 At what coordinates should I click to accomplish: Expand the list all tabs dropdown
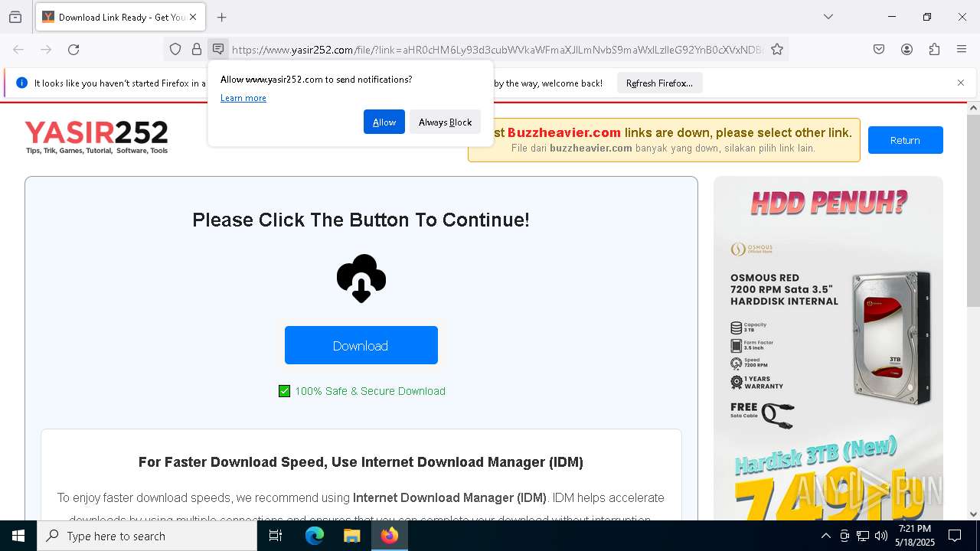coord(828,17)
